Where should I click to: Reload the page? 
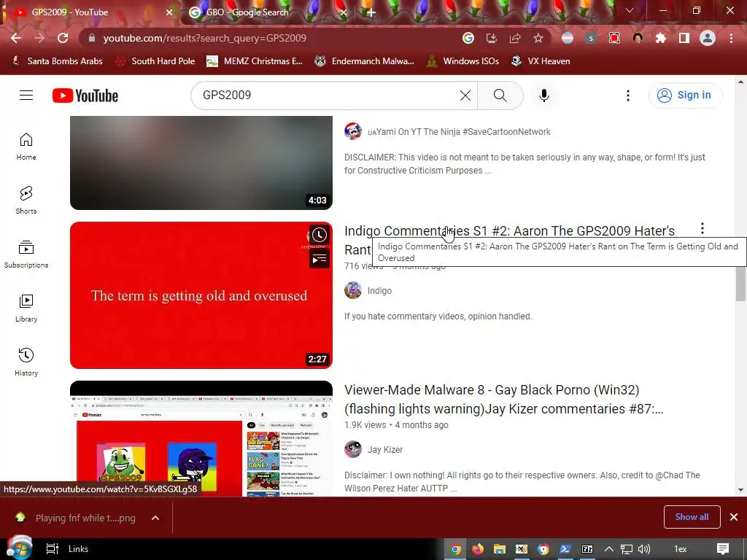[63, 38]
